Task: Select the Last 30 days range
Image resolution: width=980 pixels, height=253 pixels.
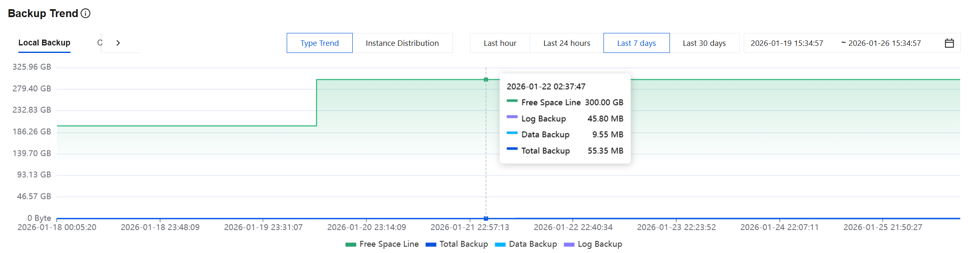Action: tap(704, 43)
